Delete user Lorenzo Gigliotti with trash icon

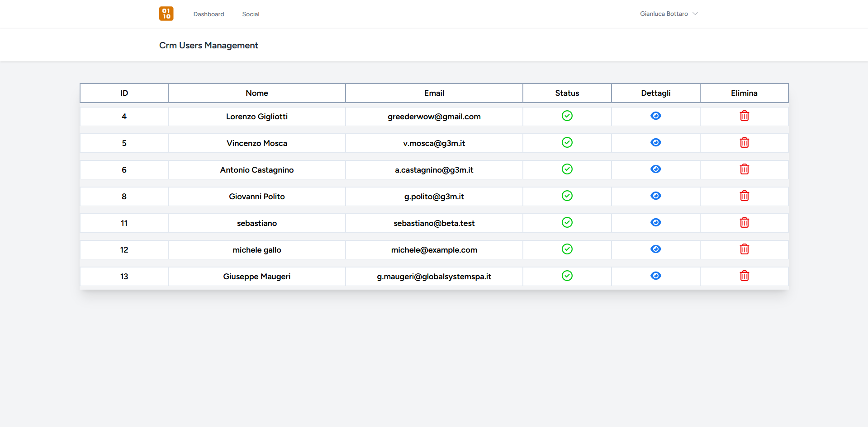coord(744,116)
